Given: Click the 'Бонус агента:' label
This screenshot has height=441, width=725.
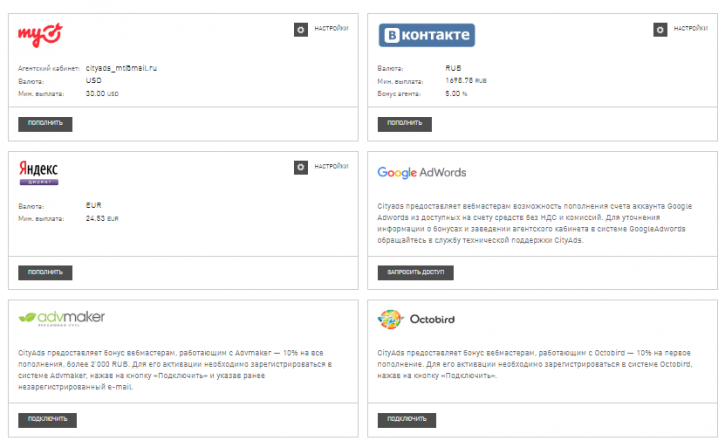Looking at the screenshot, I should (399, 94).
